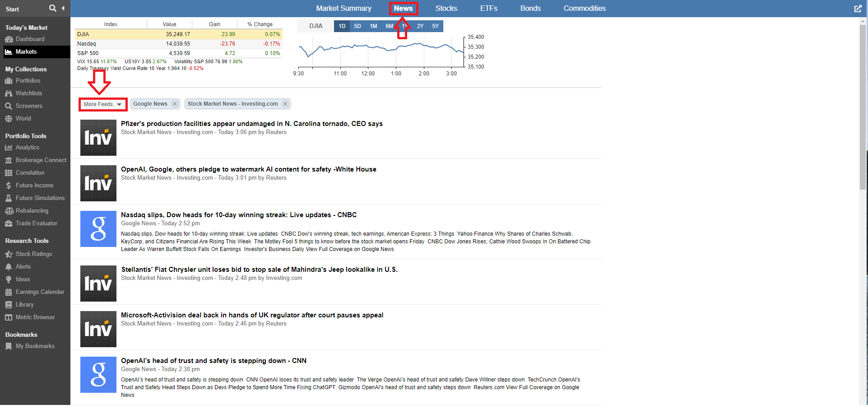The height and width of the screenshot is (414, 868).
Task: Click the % Change column header
Action: point(260,24)
